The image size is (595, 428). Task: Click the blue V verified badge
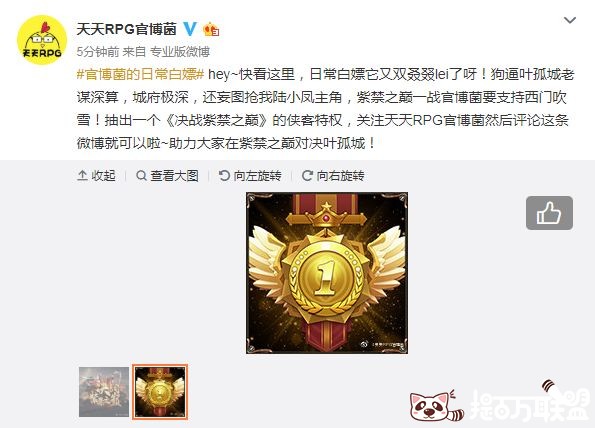coord(190,29)
